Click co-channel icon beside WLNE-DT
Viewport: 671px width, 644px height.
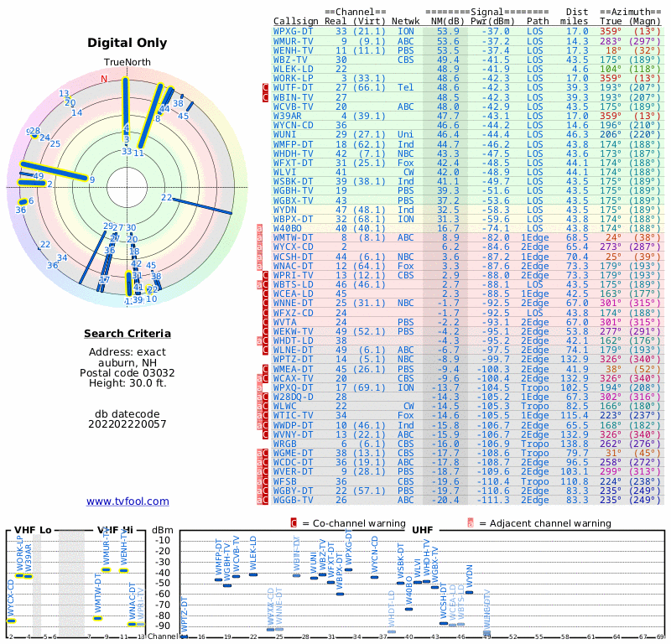click(265, 350)
